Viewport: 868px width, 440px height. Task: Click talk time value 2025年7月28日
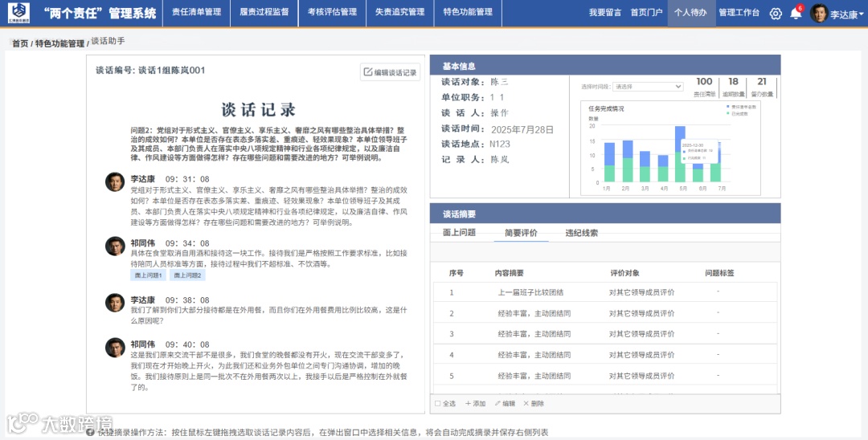[x=522, y=129]
